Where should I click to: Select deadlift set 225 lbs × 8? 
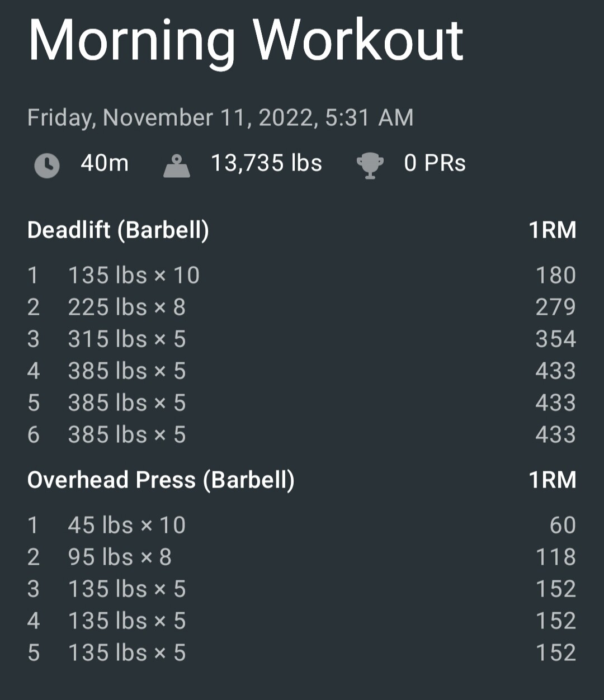(x=126, y=307)
